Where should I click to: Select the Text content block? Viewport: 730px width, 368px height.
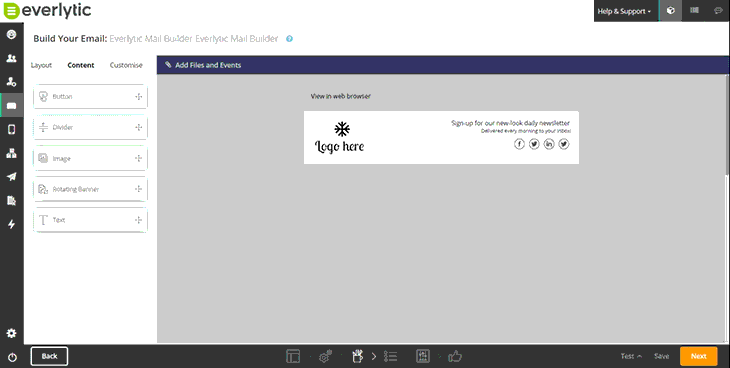coord(90,220)
